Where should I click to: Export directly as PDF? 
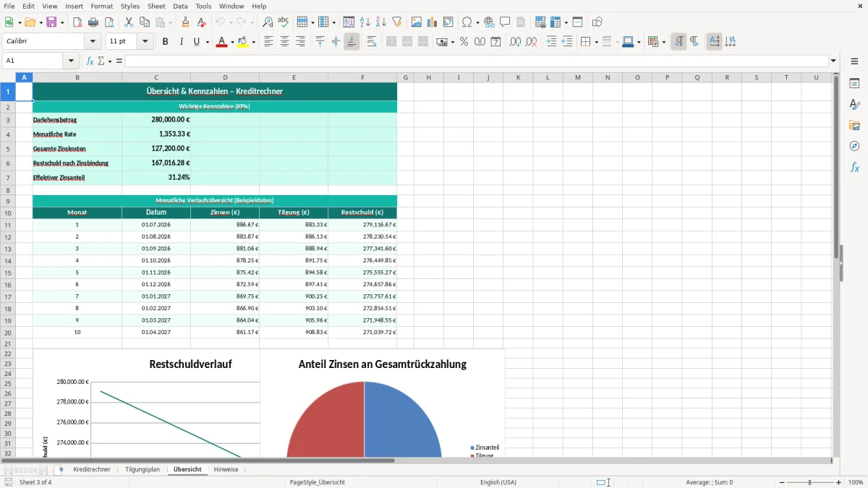pyautogui.click(x=78, y=22)
